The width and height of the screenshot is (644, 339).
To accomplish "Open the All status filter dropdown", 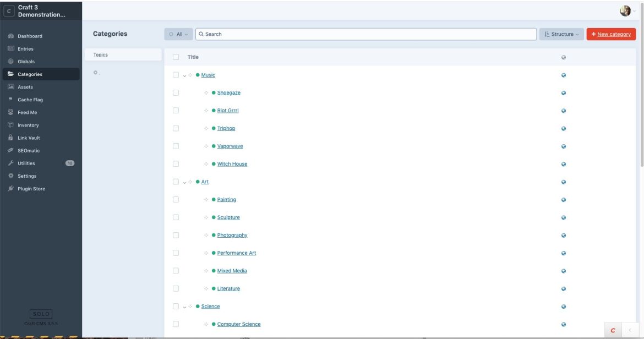I will (177, 34).
